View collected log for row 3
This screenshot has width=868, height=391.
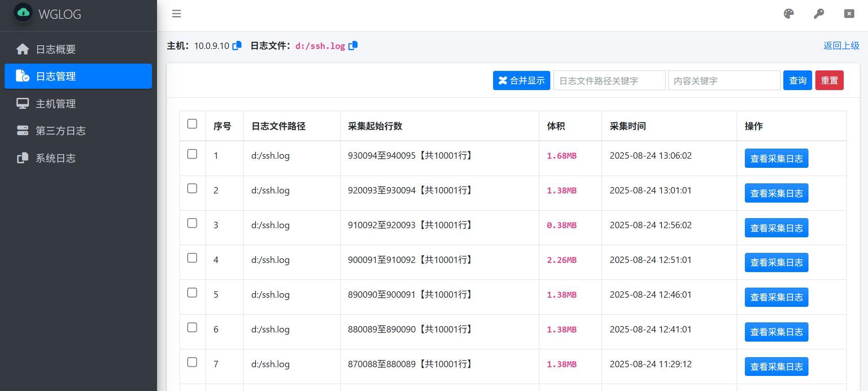pos(776,228)
